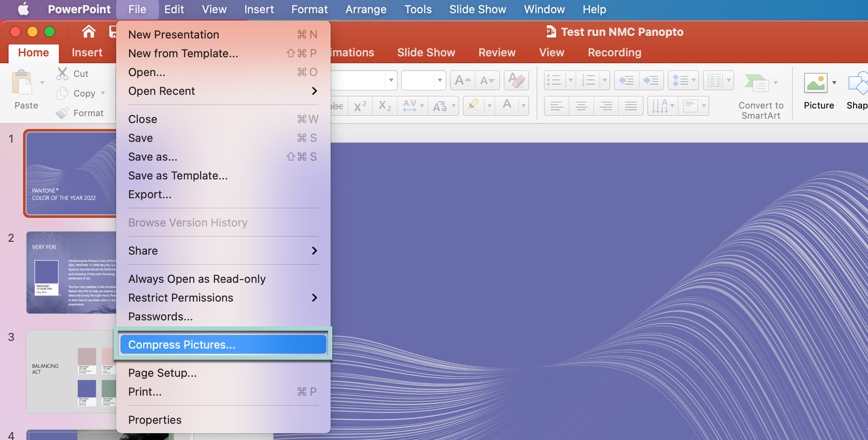Open the bulleted list dropdown arrow
The width and height of the screenshot is (868, 440).
pyautogui.click(x=570, y=81)
